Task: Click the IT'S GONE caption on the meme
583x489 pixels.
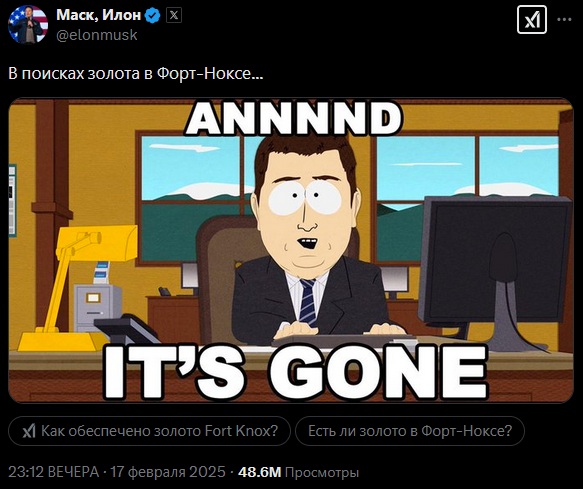Action: tap(296, 372)
